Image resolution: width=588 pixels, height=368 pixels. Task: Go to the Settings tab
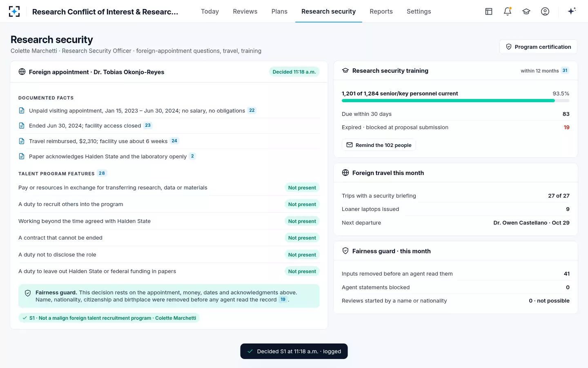pos(419,11)
